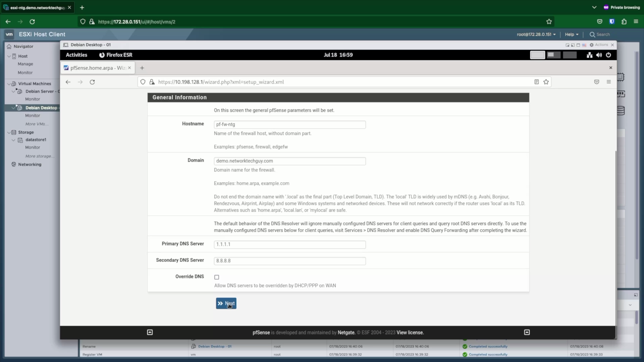The image size is (644, 362).
Task: Toggle the Override DNS checkbox
Action: [x=217, y=277]
